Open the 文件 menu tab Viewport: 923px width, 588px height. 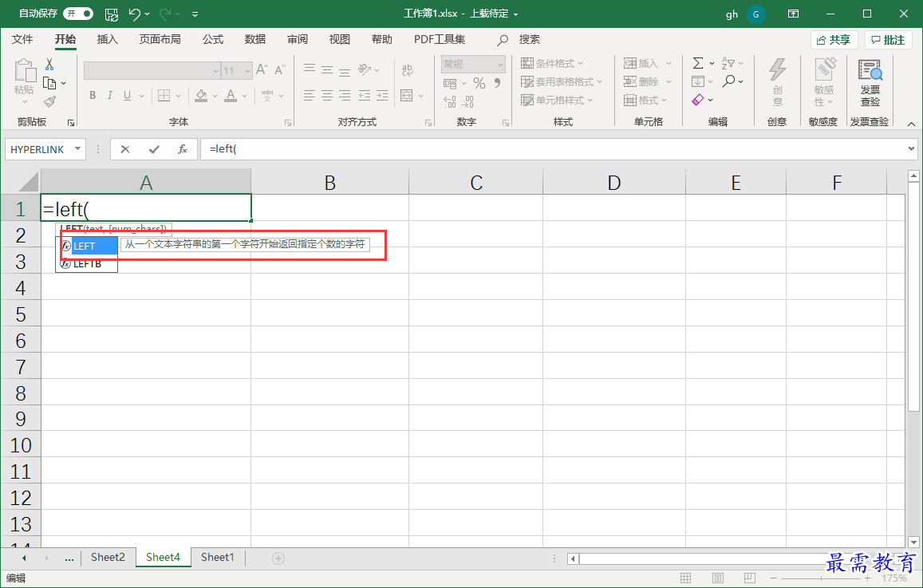click(22, 39)
